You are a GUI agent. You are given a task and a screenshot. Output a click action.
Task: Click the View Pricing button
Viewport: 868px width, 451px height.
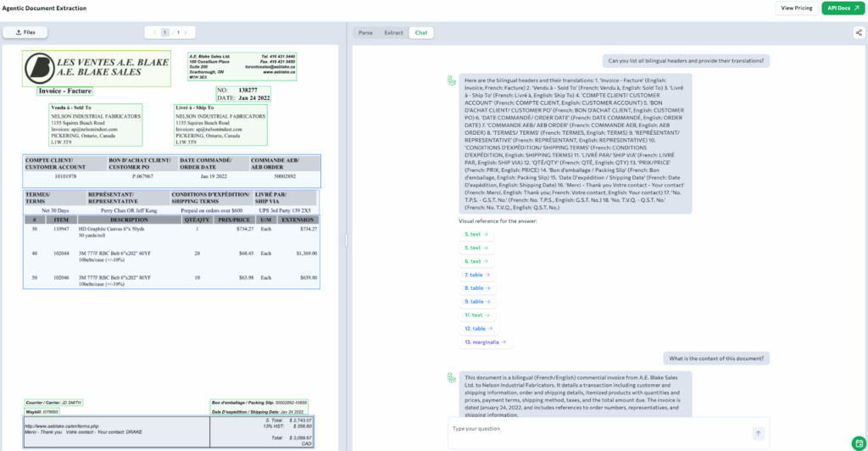795,8
